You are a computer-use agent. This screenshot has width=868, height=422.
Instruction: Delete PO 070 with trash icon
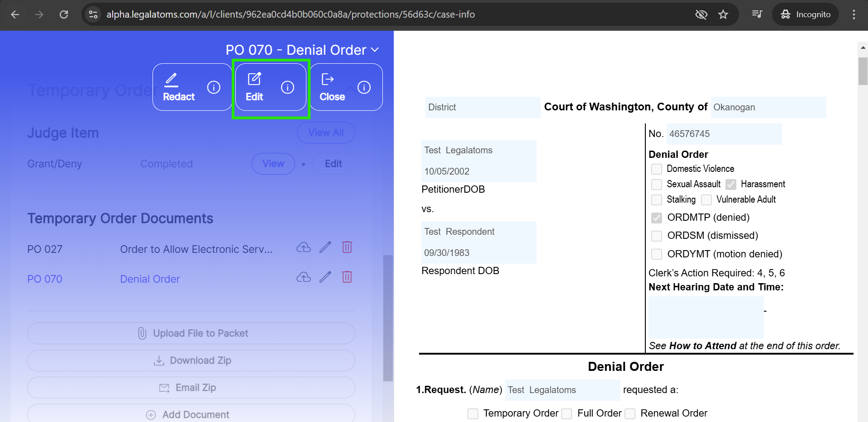tap(347, 277)
